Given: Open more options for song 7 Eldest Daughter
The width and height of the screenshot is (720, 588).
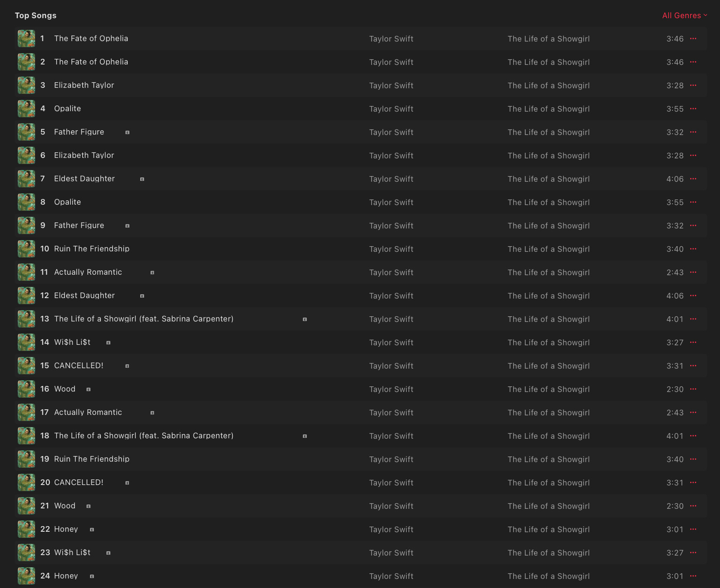Looking at the screenshot, I should click(693, 179).
